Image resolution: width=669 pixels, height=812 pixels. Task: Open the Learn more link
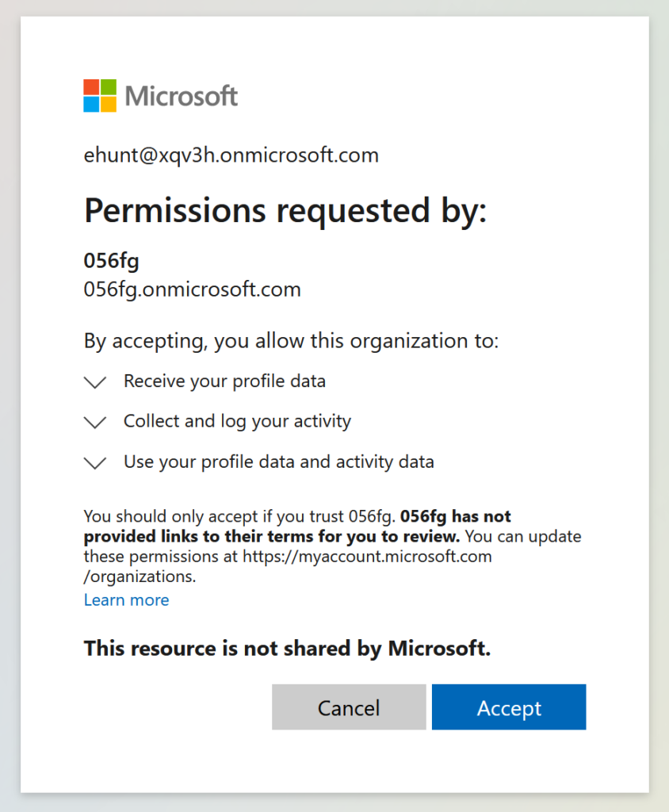[126, 599]
